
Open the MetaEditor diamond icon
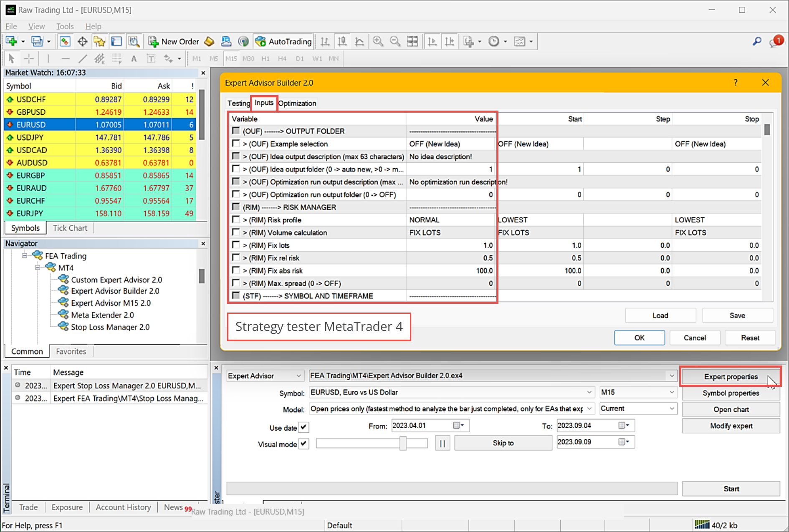[209, 41]
